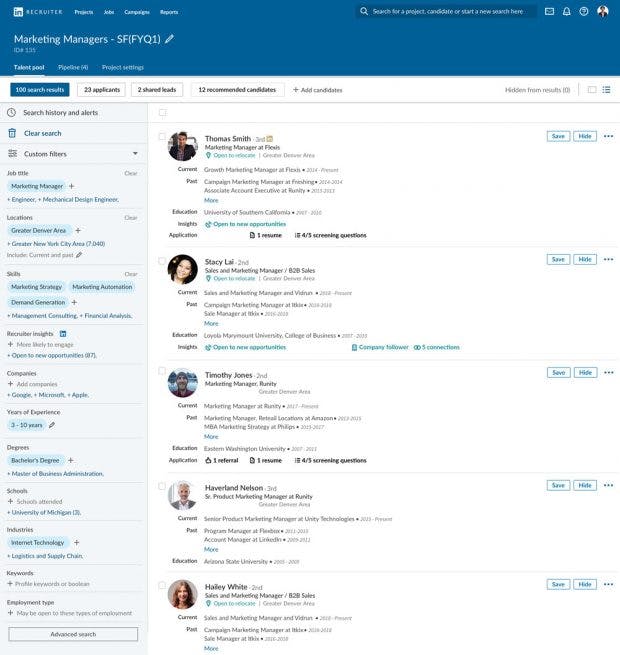Click the Search history clock icon
The height and width of the screenshot is (655, 620).
coord(12,112)
